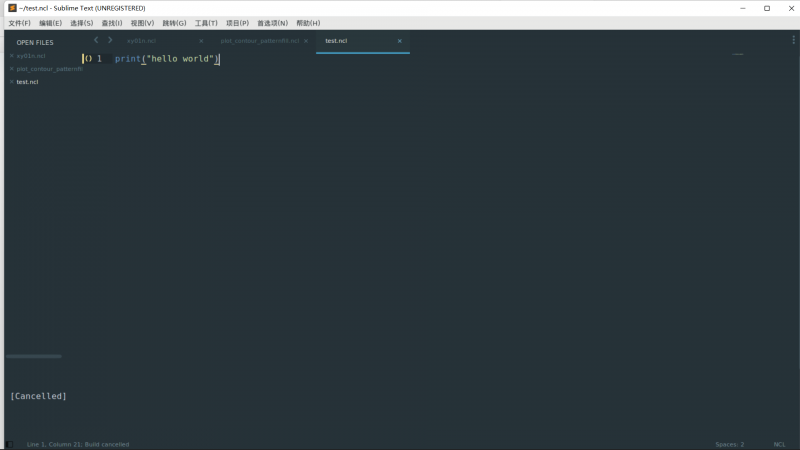Open the NCL syntax selector in status bar

tap(779, 444)
